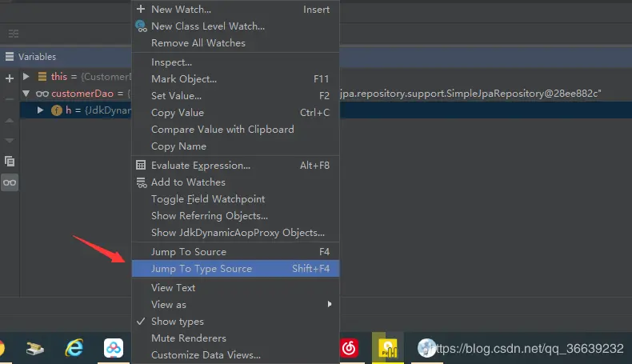Image resolution: width=632 pixels, height=364 pixels.
Task: Select Show Referring Objects...
Action: 235,216
